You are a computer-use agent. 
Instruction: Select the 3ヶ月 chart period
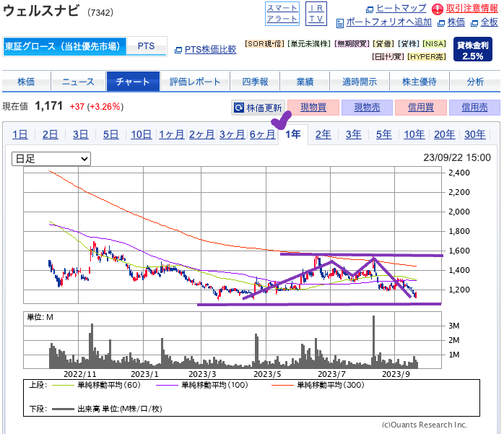232,134
